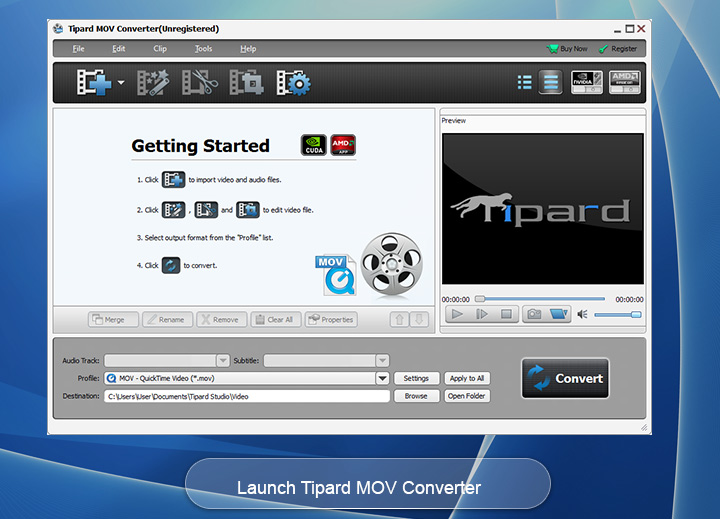Click the preview seek bar
720x519 pixels.
point(540,299)
